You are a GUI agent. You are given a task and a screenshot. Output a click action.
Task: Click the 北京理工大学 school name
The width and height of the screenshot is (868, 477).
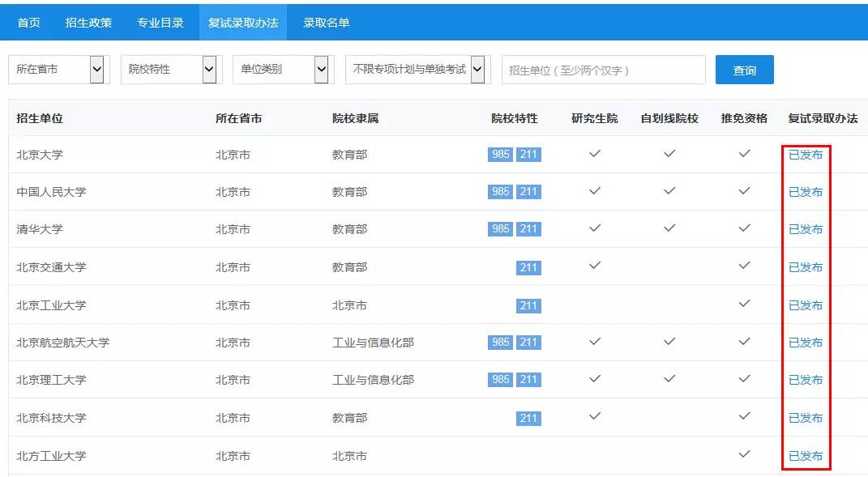(52, 380)
